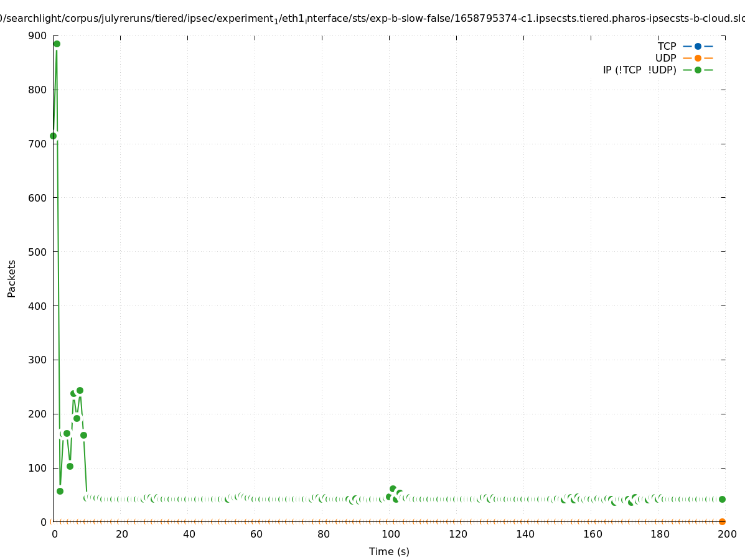Click the 160 tick label on the x-axis
This screenshot has height=560, width=745.
pos(591,534)
